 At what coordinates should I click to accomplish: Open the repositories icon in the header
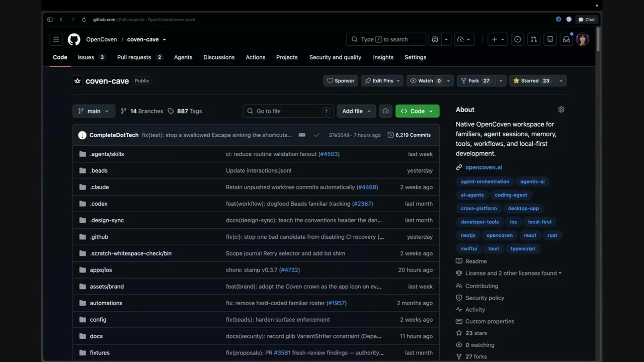click(x=550, y=39)
